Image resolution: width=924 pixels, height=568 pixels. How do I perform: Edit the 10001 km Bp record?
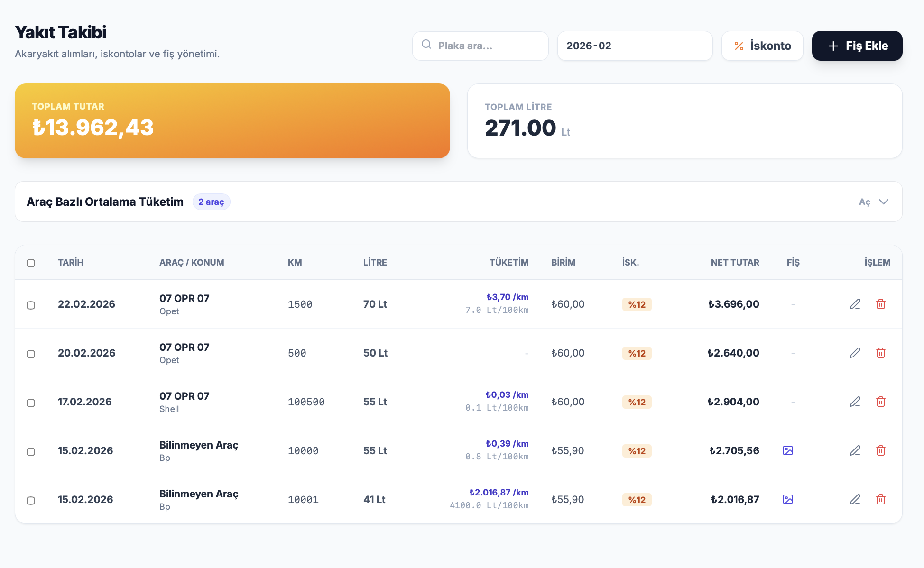(x=855, y=499)
